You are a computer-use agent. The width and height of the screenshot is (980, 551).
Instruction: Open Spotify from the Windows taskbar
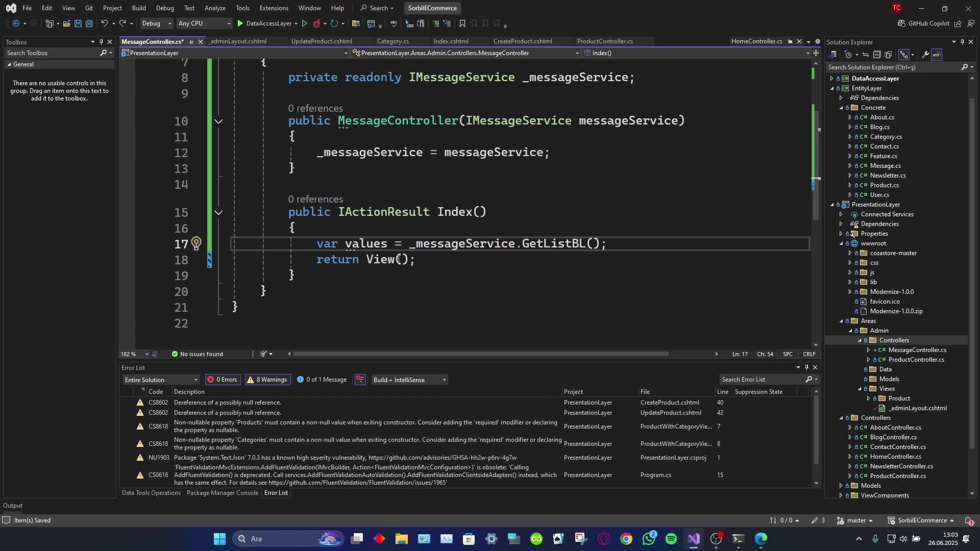(x=671, y=539)
